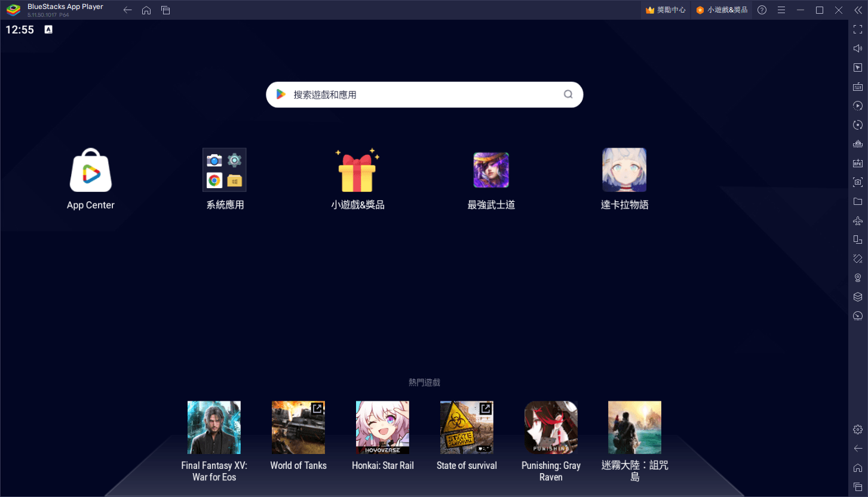Click the 12:55 clock text
Screen dimensions: 868x497
[x=20, y=30]
